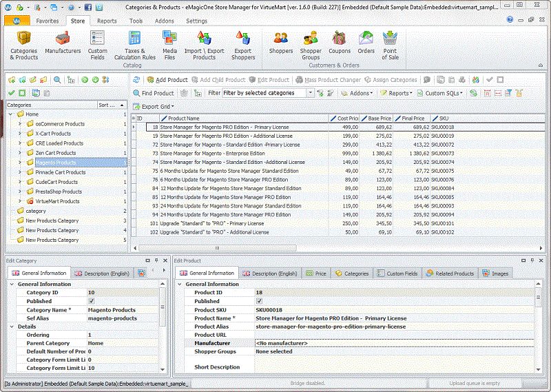Viewport: 551px width, 392px height.
Task: Click the Assign Categories button
Action: (391, 80)
